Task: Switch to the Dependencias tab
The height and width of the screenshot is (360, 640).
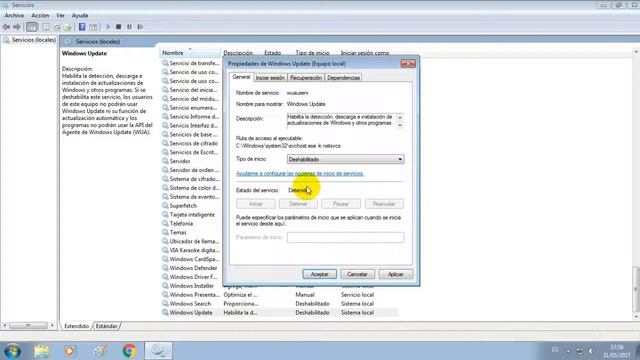Action: (x=343, y=78)
